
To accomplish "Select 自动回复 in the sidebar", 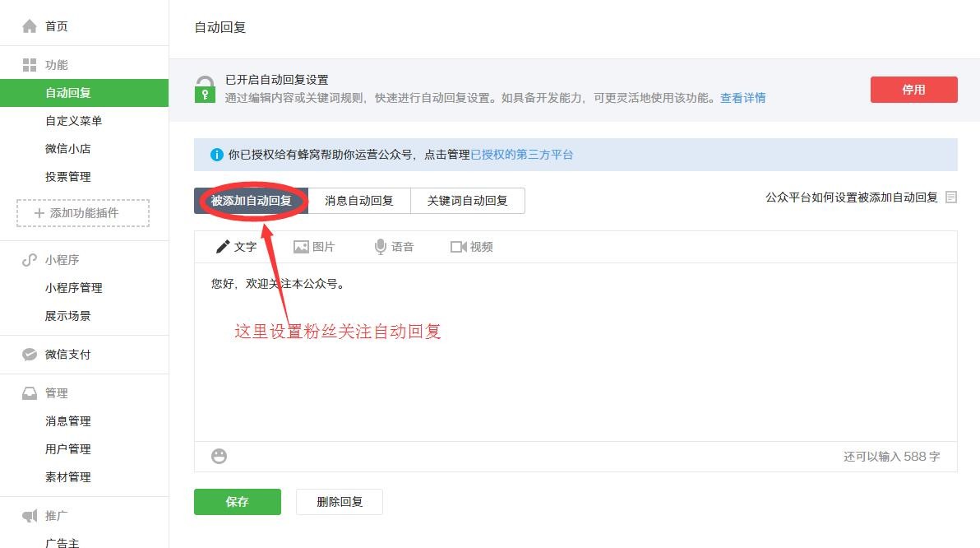I will point(85,93).
